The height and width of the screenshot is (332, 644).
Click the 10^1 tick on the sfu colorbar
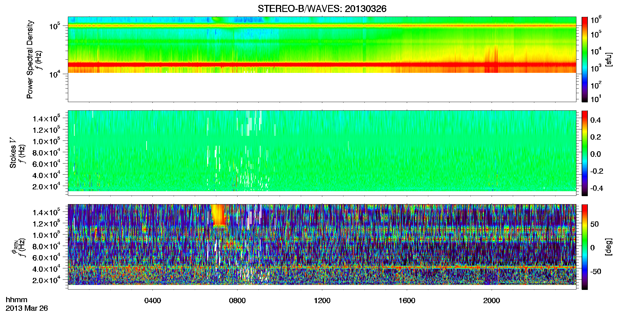pos(596,99)
